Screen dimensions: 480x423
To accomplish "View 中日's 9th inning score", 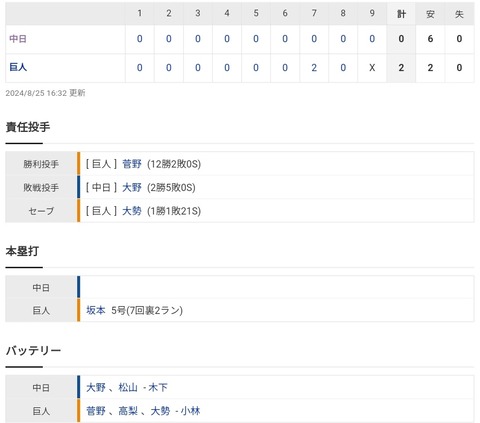I will 372,39.
